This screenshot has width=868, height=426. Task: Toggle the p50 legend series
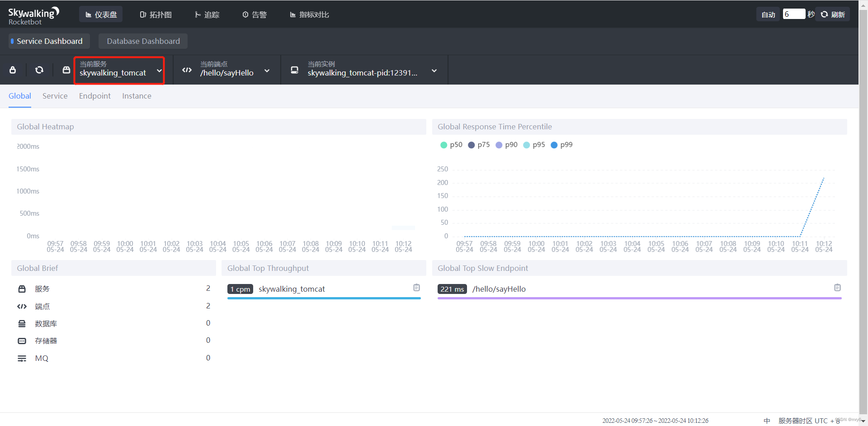451,145
